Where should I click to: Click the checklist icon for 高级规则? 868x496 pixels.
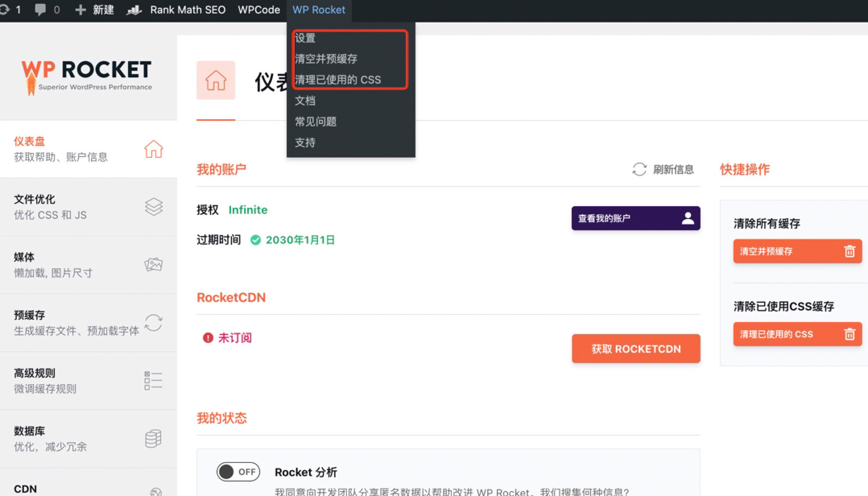[x=153, y=381]
